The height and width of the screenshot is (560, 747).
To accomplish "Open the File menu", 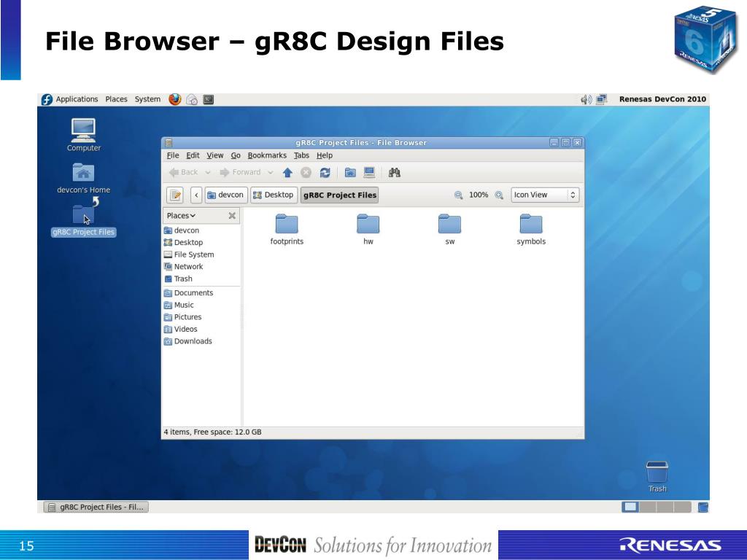I will (x=173, y=156).
